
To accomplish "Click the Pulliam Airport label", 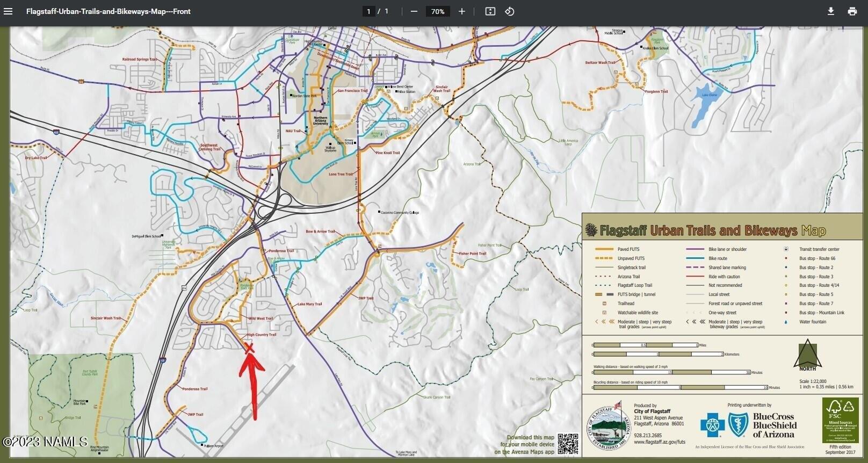I will pos(214,446).
